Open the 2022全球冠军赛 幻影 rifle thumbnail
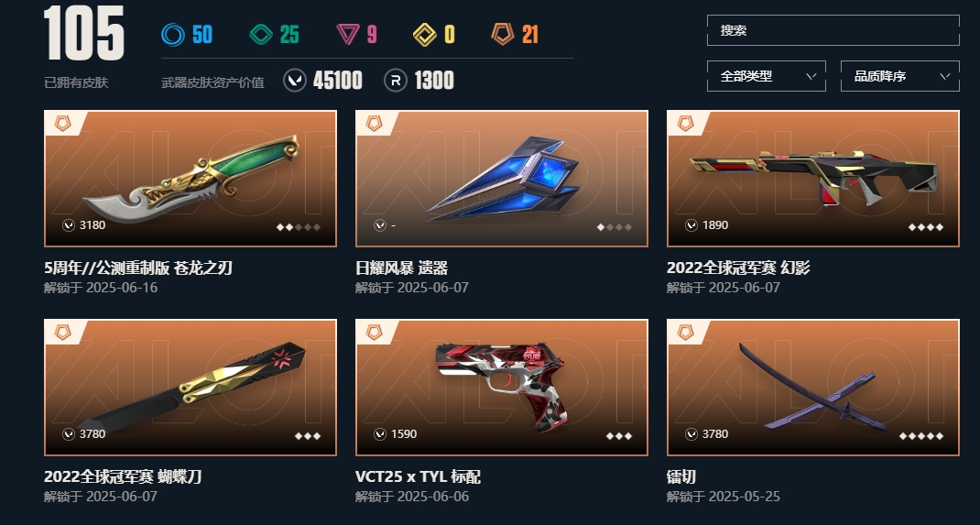Image resolution: width=980 pixels, height=525 pixels. click(x=813, y=179)
